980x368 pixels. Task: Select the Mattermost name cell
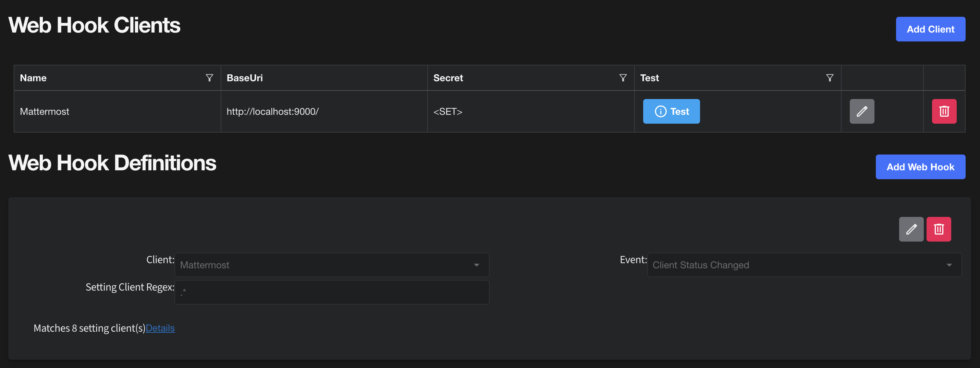pyautogui.click(x=117, y=111)
